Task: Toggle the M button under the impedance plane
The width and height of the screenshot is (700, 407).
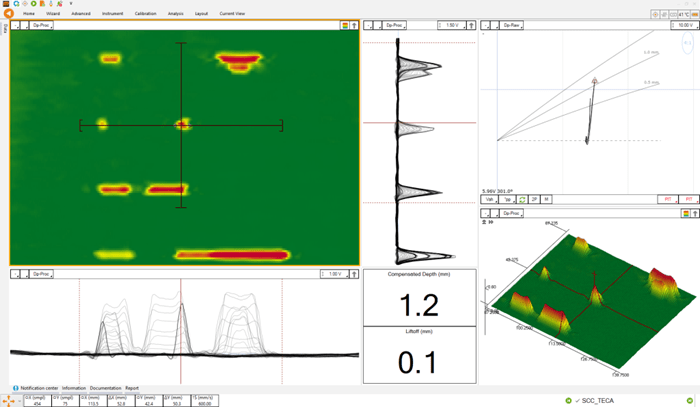Action: 546,200
